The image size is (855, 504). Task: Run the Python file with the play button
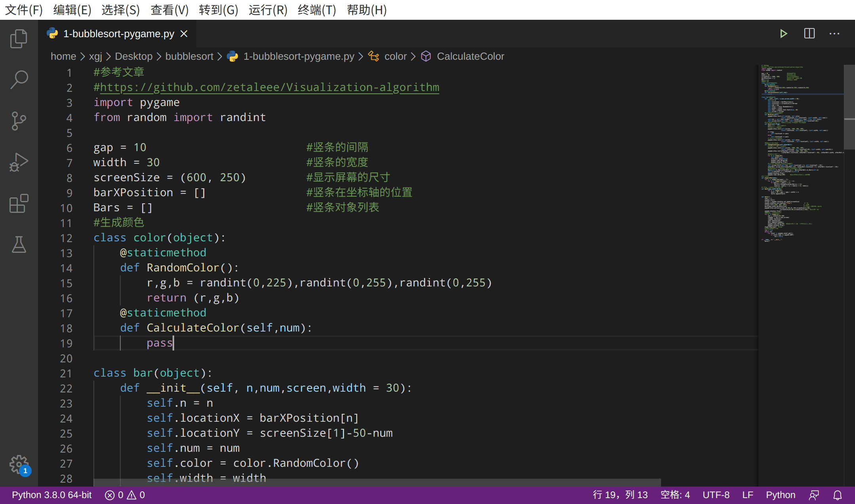coord(784,34)
